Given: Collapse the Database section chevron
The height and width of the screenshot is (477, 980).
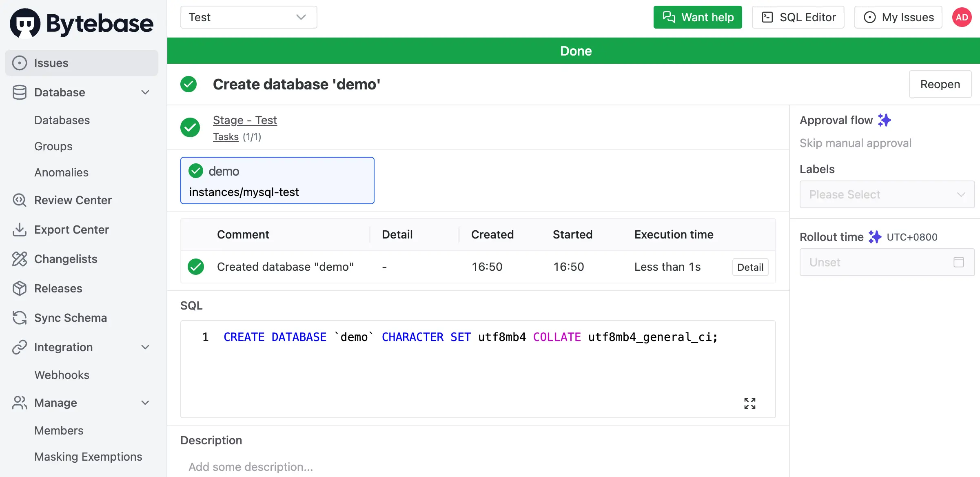Looking at the screenshot, I should pyautogui.click(x=145, y=92).
